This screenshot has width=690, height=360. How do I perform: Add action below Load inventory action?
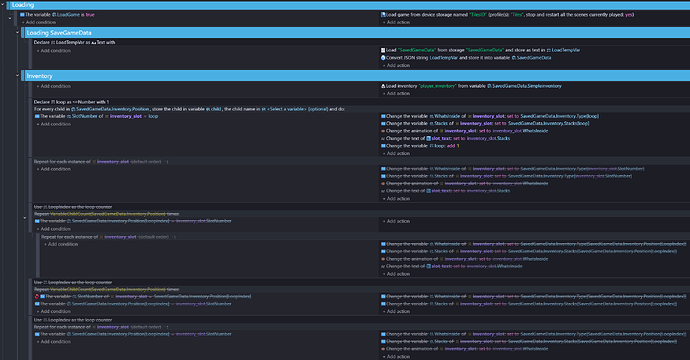tap(396, 93)
